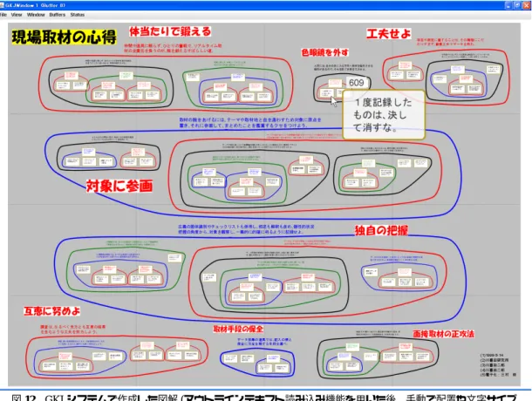Minimize the GKJWindow window
The image size is (532, 401).
pyautogui.click(x=508, y=5)
